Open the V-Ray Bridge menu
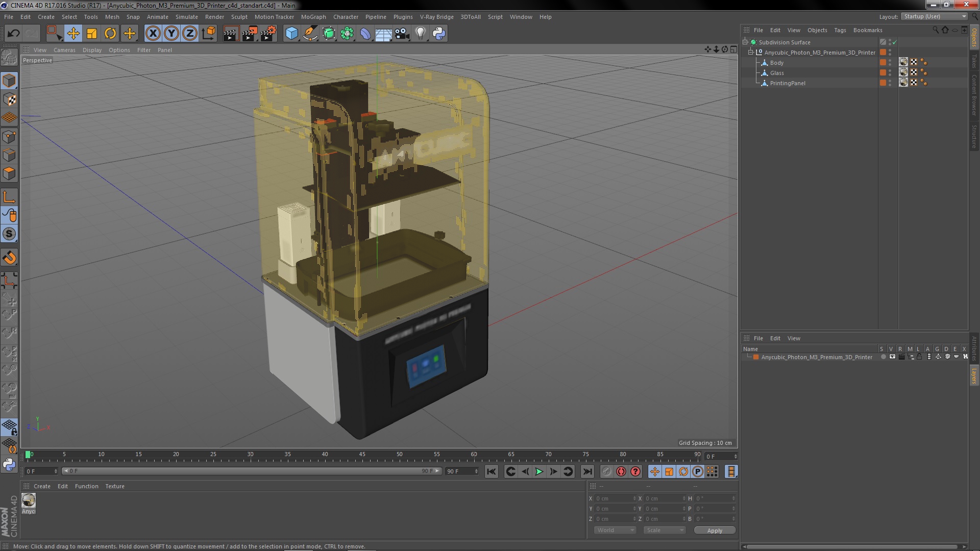This screenshot has width=980, height=551. tap(436, 17)
